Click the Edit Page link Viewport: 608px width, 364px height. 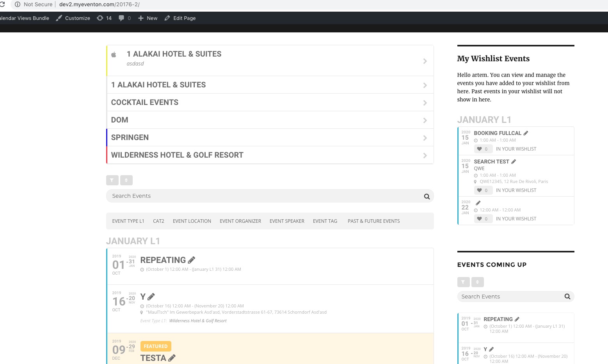coord(180,18)
